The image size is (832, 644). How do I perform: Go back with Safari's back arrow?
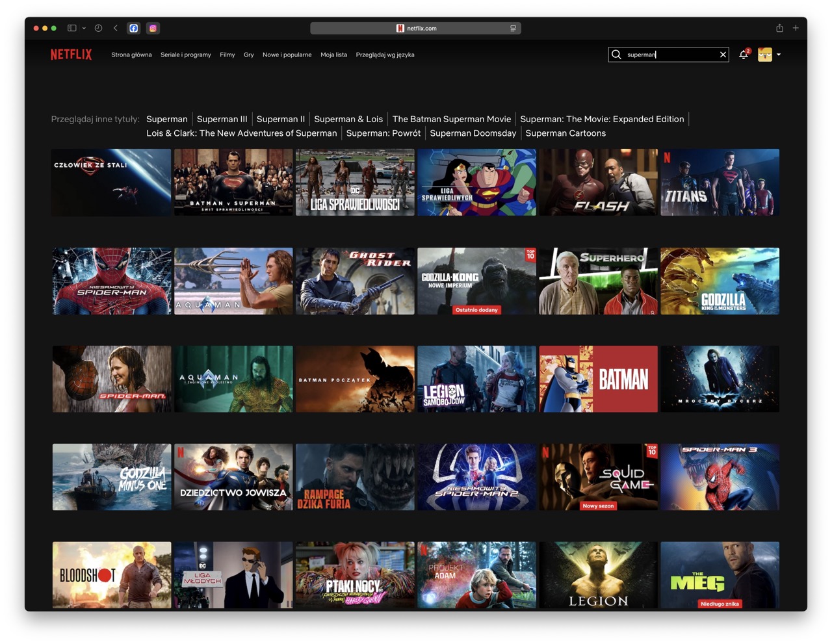(x=115, y=28)
